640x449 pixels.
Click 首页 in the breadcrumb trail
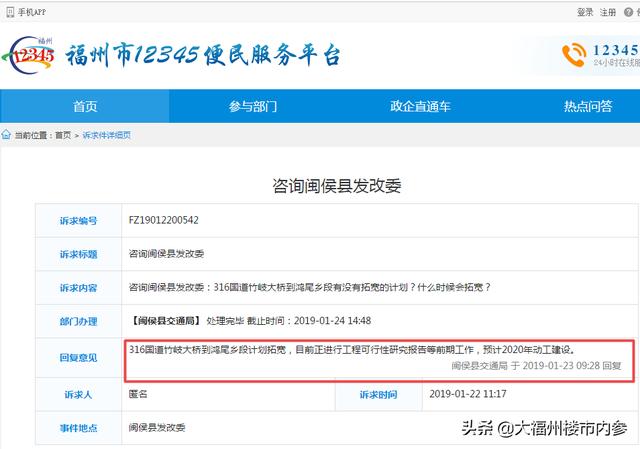pyautogui.click(x=63, y=135)
